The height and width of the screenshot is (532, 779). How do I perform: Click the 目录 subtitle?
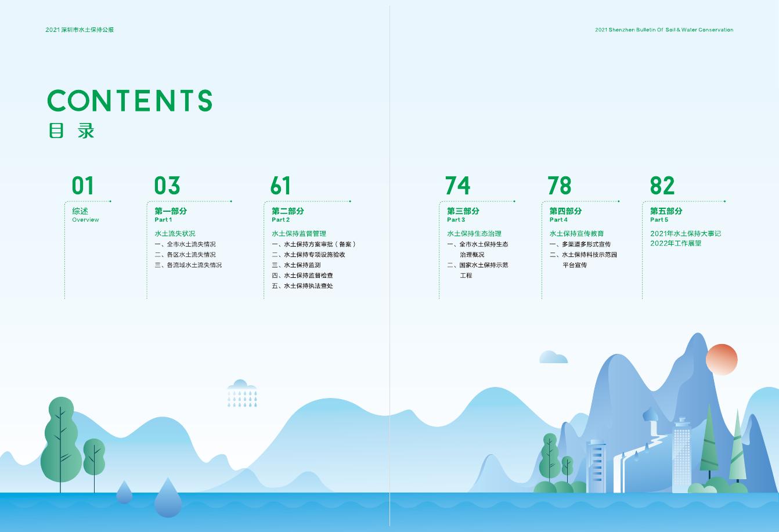71,131
